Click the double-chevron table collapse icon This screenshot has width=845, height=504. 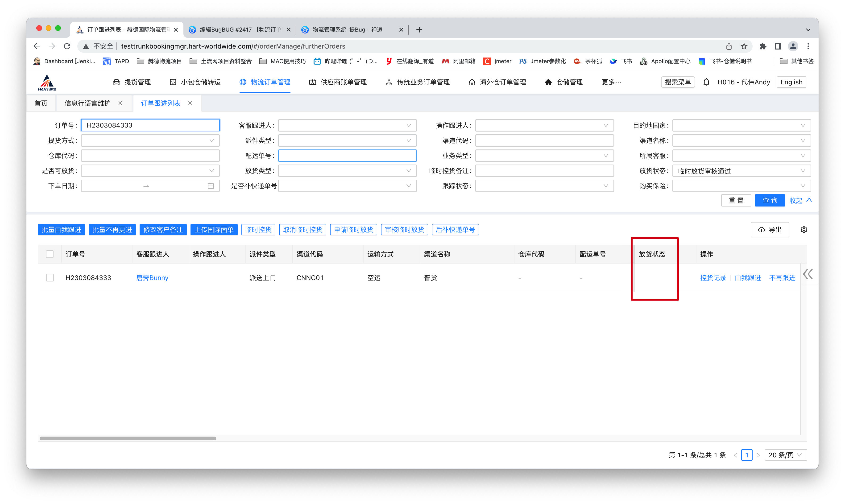[808, 274]
